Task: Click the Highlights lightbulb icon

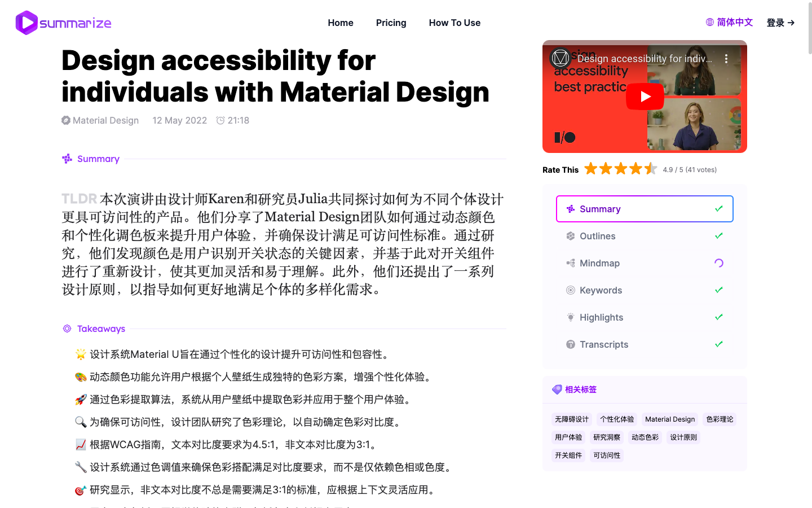Action: click(x=571, y=317)
